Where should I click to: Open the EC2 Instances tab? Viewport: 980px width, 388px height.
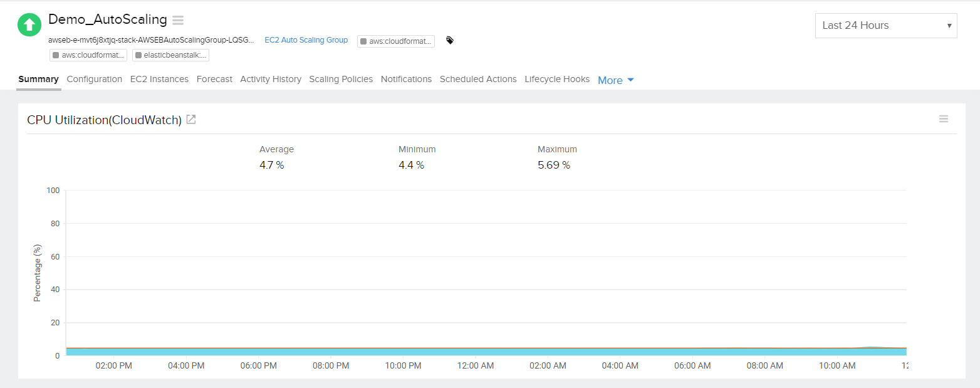coord(159,79)
